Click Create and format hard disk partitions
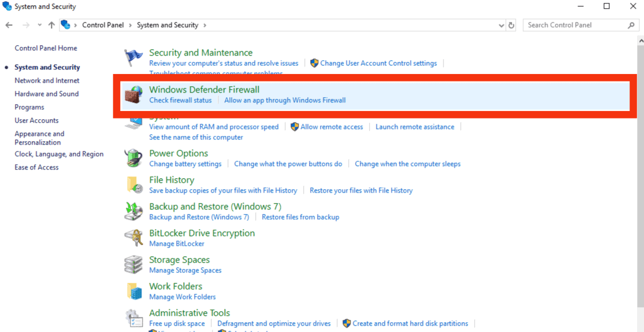The width and height of the screenshot is (644, 332). tap(410, 323)
